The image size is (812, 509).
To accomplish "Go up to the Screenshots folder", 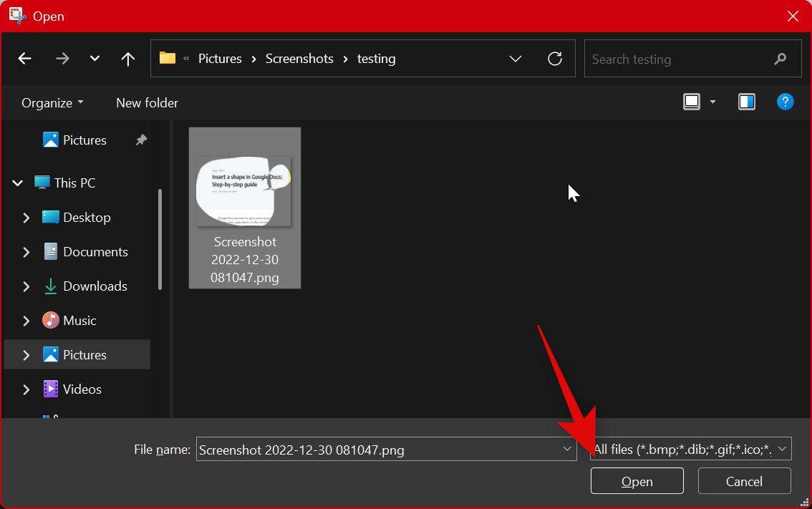I will click(x=127, y=58).
